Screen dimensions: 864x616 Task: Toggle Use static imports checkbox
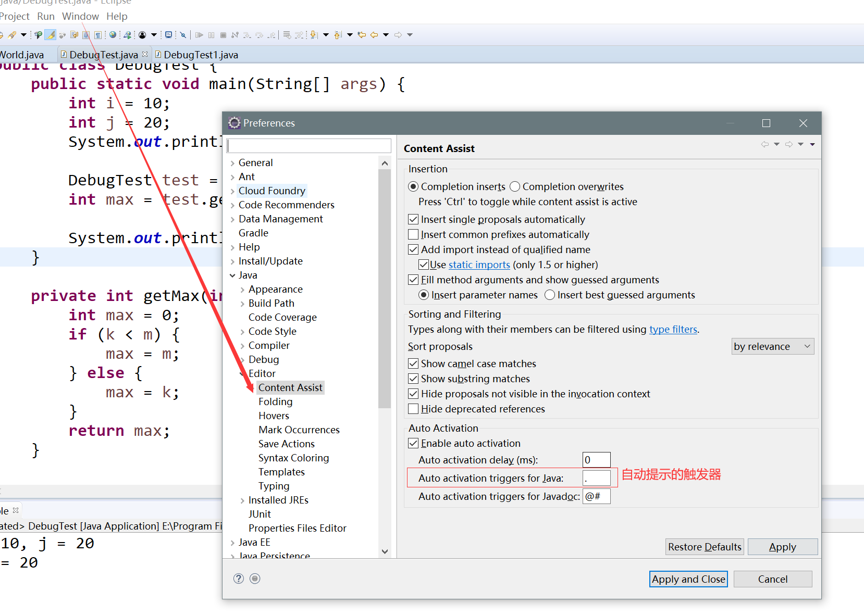424,265
